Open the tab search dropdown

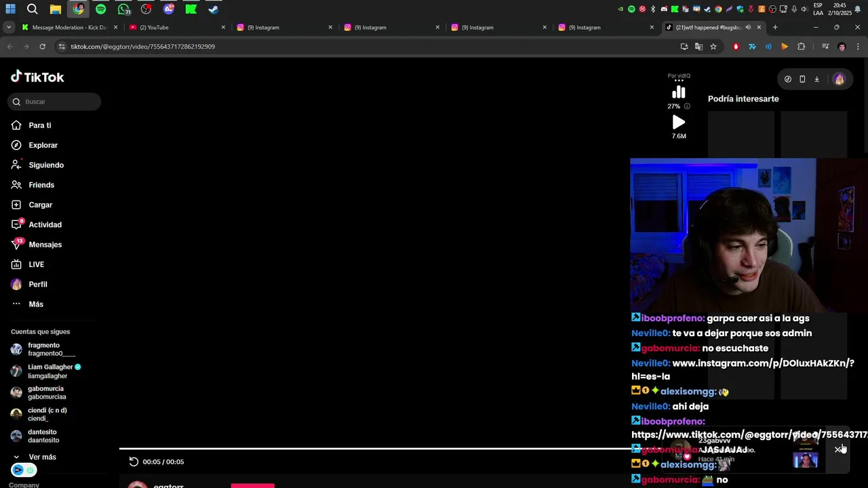[x=8, y=27]
